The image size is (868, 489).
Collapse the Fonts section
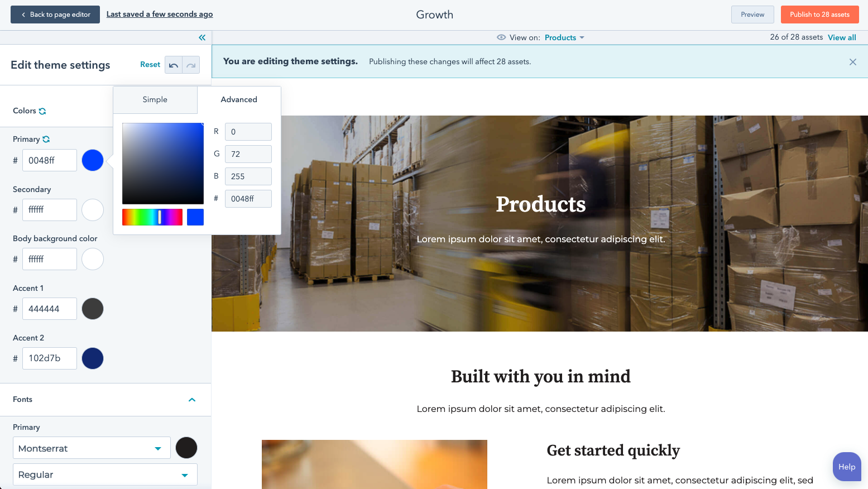tap(192, 400)
